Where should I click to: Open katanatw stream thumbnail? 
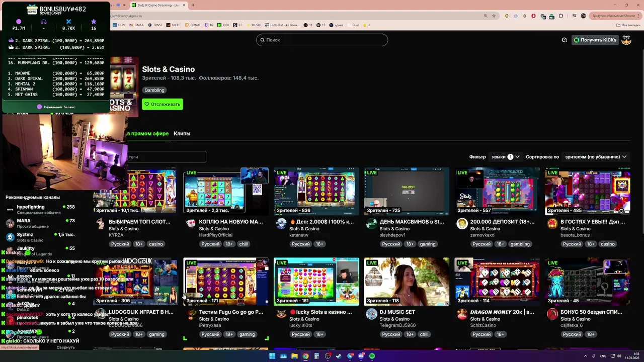[316, 191]
